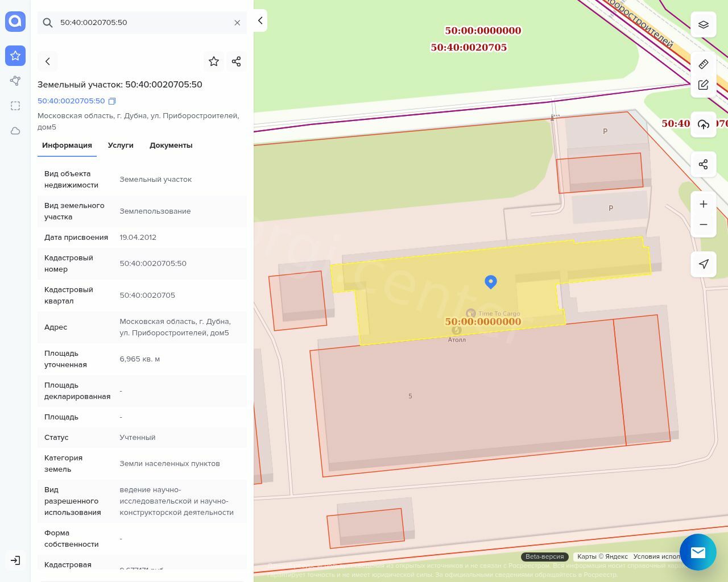The width and height of the screenshot is (728, 582).
Task: Locate my position with navigation arrow
Action: 704,264
